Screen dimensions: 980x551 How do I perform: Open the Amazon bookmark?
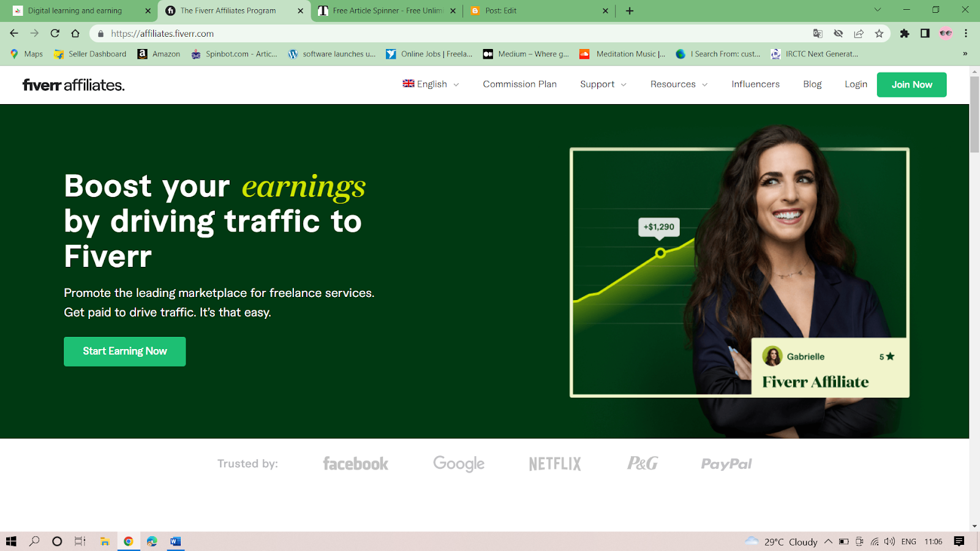(x=159, y=54)
